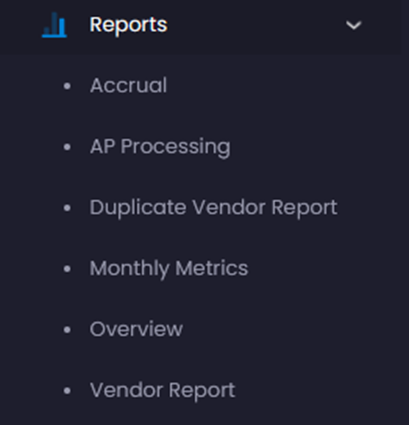Open the Vendor Report page
The width and height of the screenshot is (409, 425).
click(162, 391)
